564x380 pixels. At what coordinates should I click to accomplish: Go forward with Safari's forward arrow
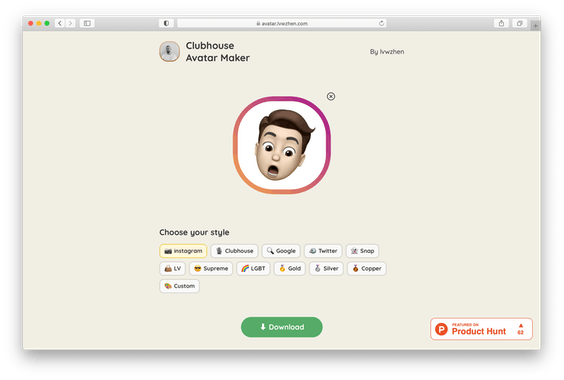coord(70,23)
